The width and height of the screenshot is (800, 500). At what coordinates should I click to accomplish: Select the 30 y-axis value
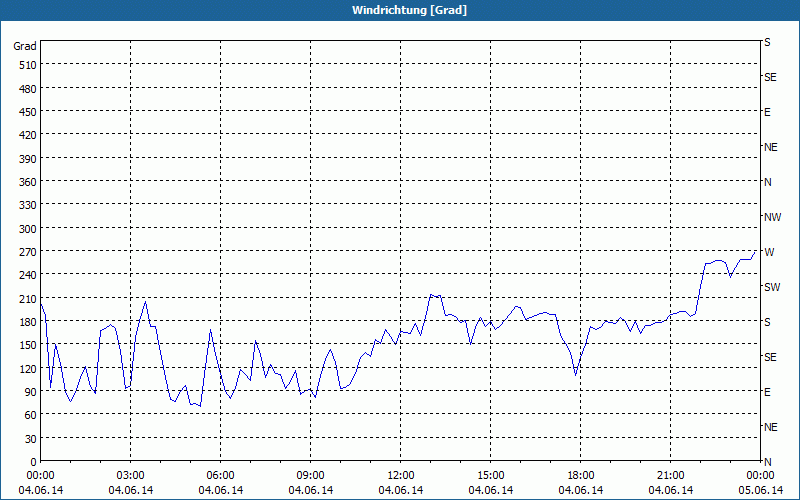click(x=31, y=439)
